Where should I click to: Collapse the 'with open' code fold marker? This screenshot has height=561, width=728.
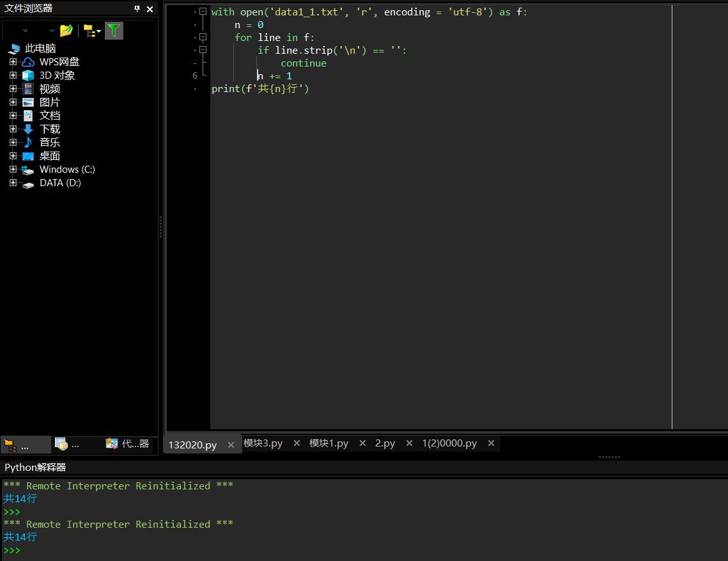click(203, 12)
